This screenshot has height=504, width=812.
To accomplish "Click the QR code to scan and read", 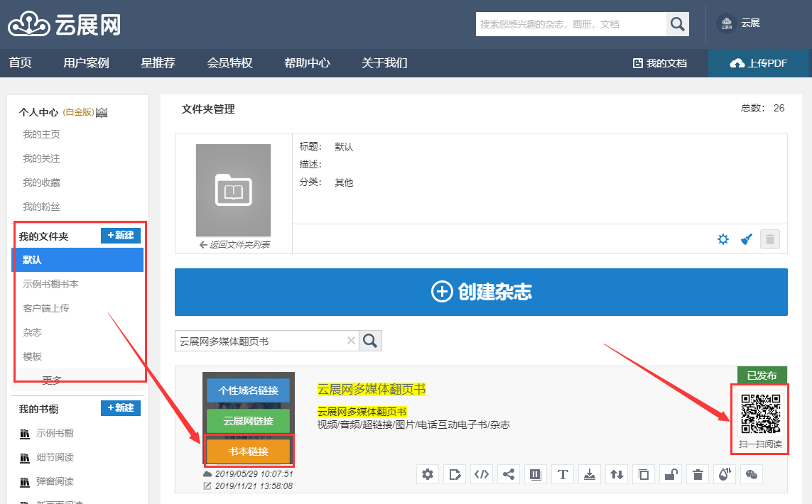I will click(760, 413).
